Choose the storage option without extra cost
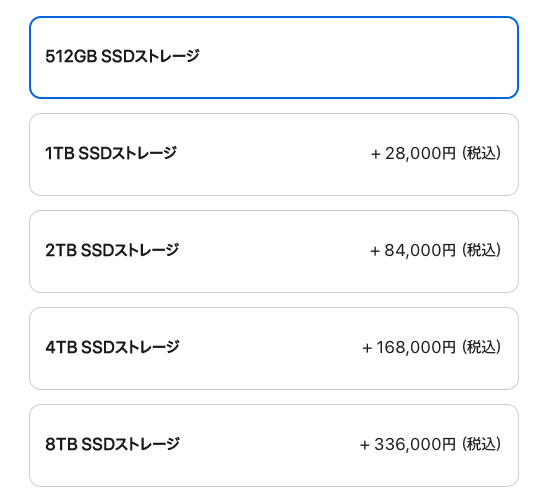This screenshot has width=549, height=499. [x=274, y=57]
